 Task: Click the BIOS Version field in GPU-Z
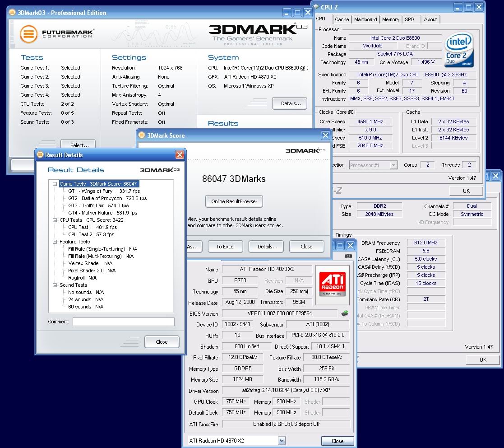point(279,313)
